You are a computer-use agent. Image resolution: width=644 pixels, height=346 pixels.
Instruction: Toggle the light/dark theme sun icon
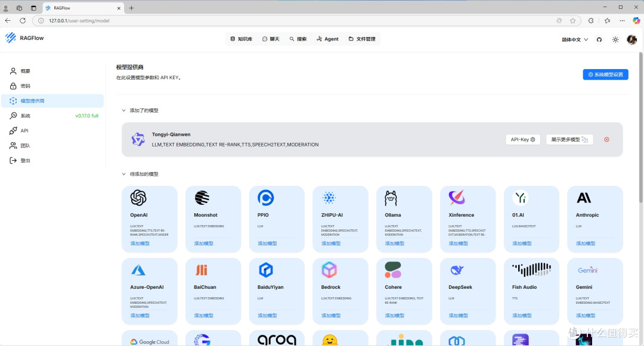click(615, 40)
